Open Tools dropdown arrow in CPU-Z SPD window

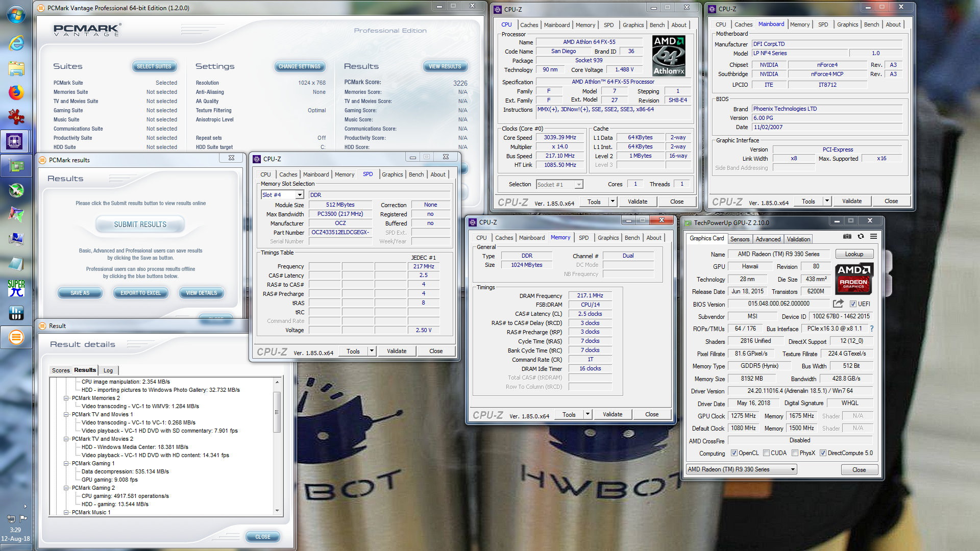[372, 351]
